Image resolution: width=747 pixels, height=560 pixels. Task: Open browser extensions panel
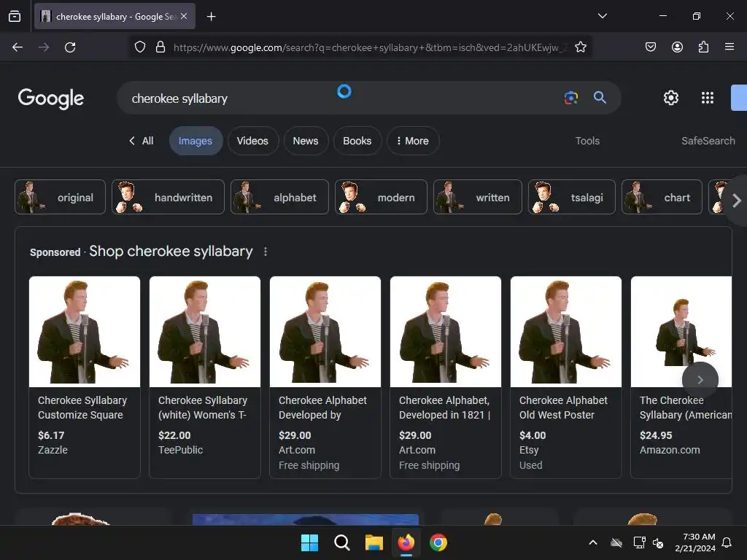click(x=703, y=47)
